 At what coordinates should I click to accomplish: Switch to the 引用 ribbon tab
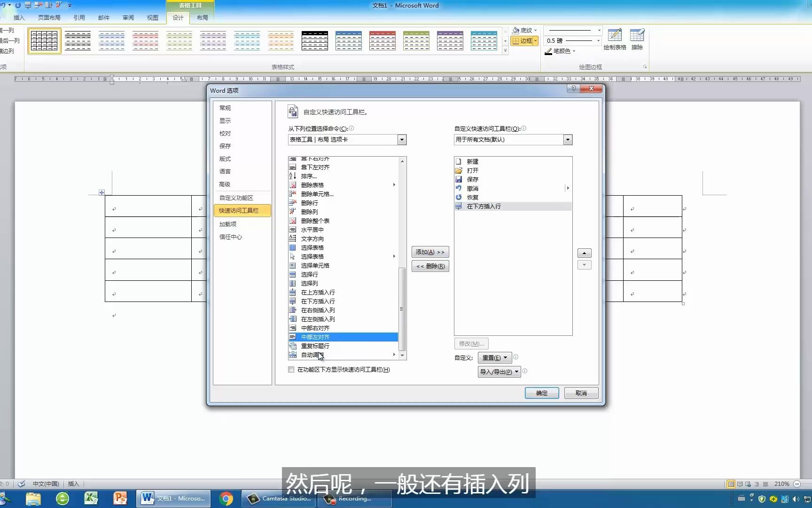click(79, 17)
